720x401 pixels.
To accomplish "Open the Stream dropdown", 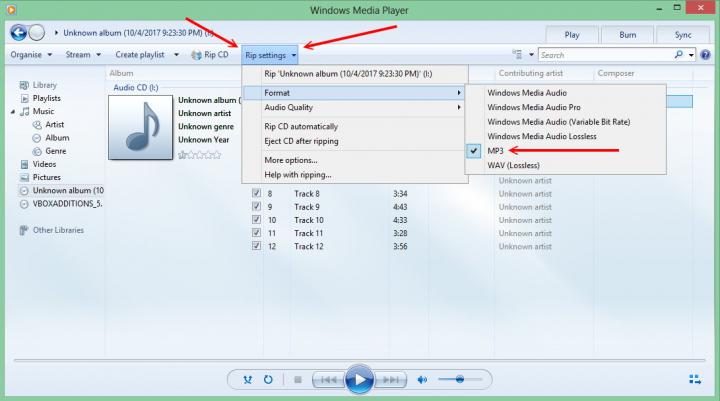I will click(83, 55).
